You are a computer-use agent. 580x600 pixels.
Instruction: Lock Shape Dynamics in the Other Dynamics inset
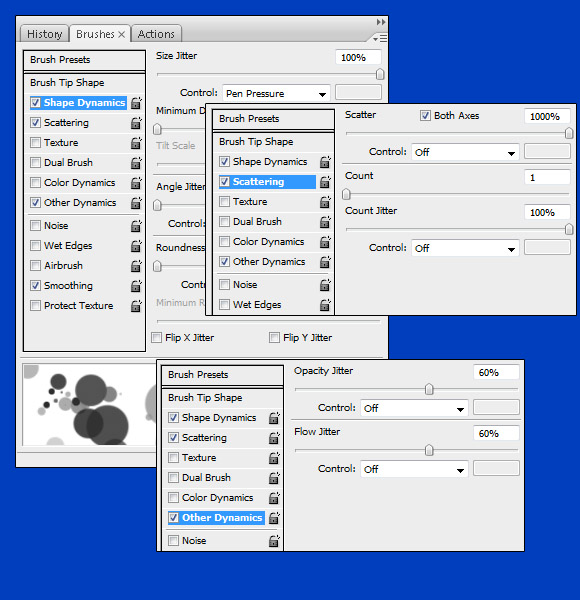274,418
